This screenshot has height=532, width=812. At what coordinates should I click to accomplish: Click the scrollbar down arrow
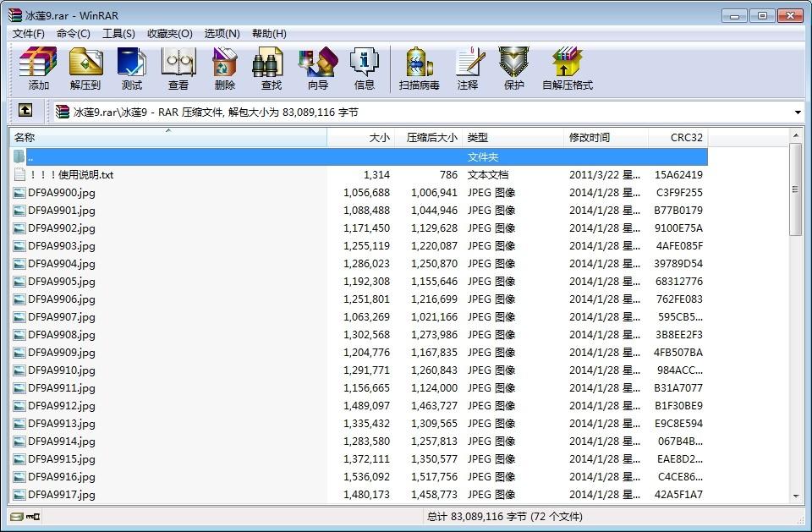pos(797,496)
